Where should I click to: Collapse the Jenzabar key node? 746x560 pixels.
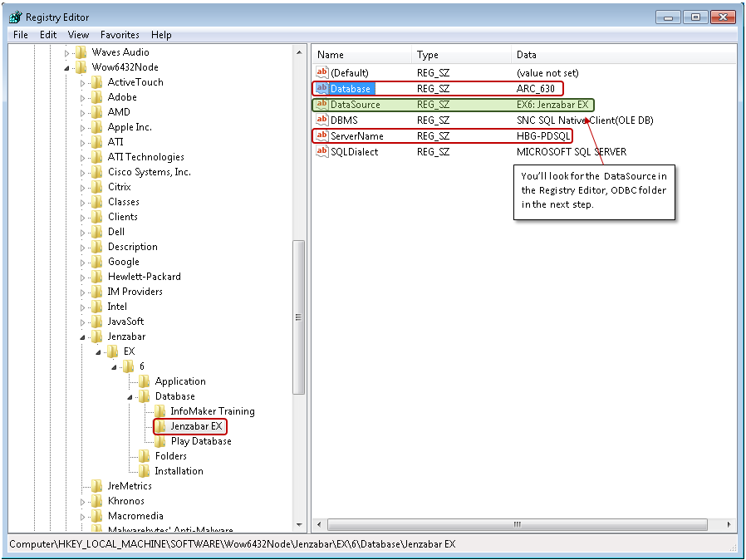point(82,336)
